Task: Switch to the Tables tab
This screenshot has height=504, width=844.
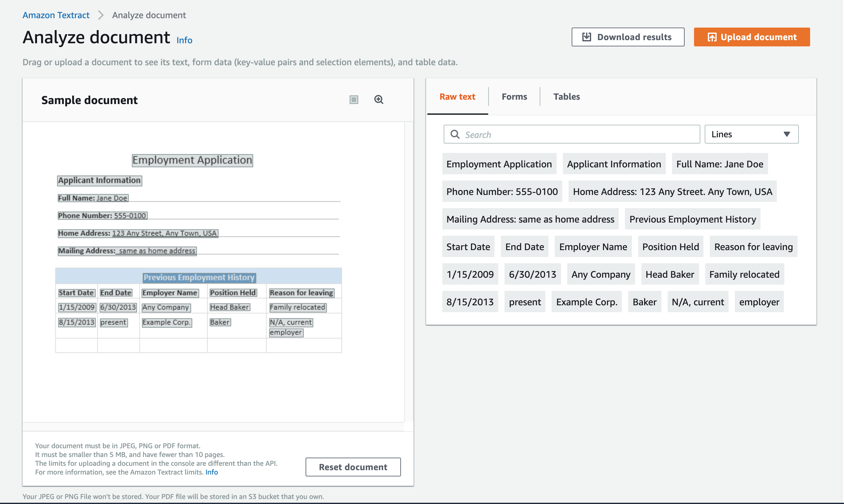Action: click(566, 97)
